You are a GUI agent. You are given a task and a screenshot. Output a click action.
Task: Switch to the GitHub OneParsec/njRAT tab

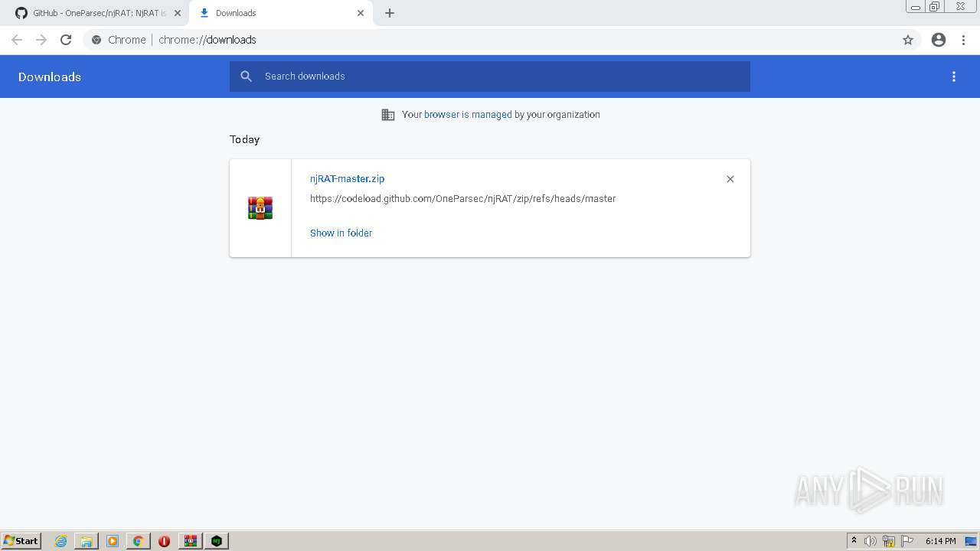point(99,13)
